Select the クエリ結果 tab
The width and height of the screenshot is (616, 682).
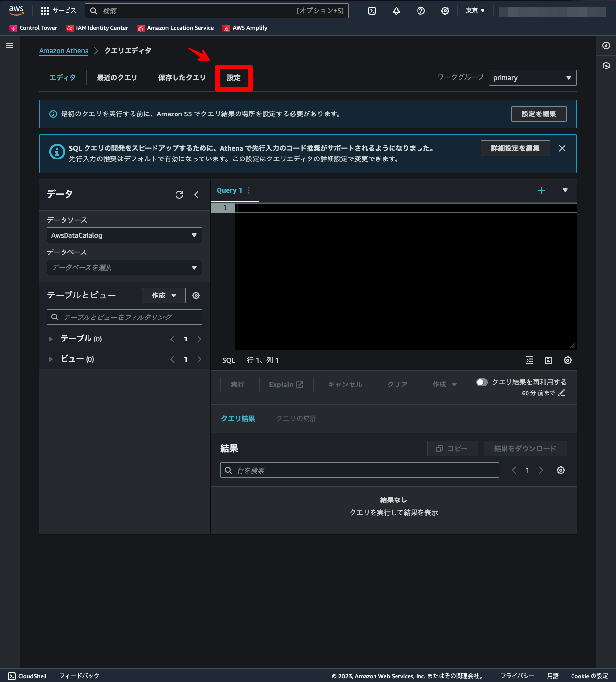point(238,419)
